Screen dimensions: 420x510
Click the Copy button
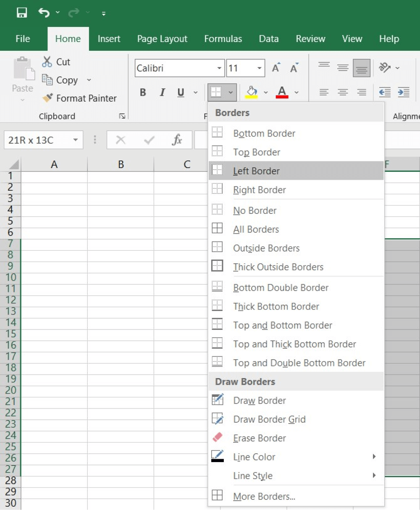pos(60,80)
